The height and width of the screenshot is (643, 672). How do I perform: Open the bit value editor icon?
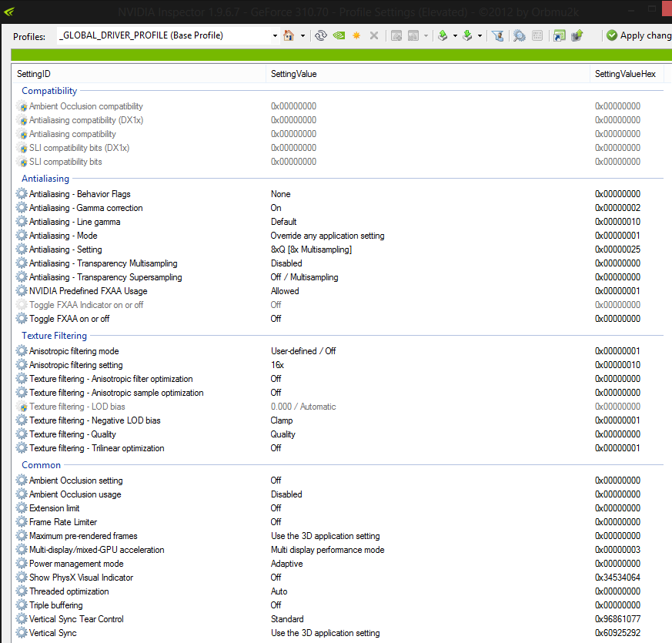click(537, 35)
